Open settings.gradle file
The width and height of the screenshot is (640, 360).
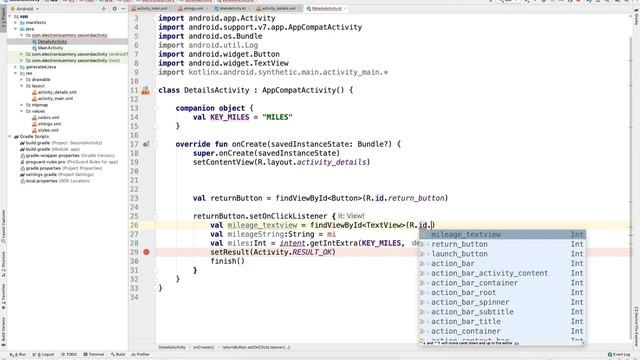(x=57, y=174)
